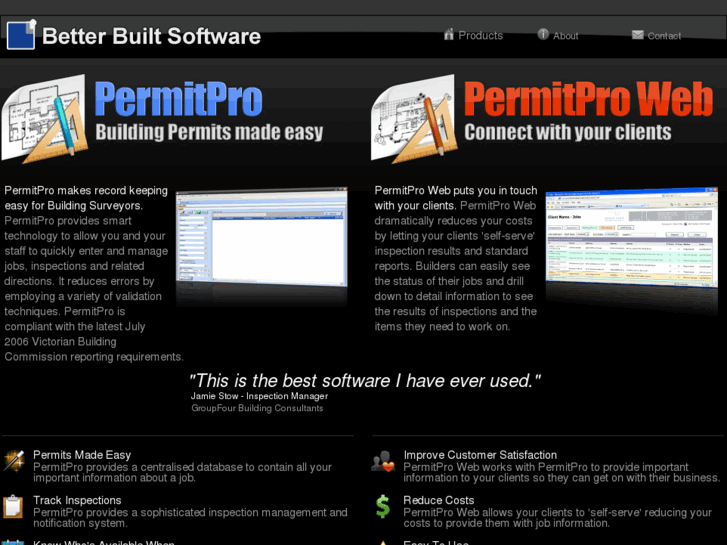727x545 pixels.
Task: Click the magic wand icon beside Permits Made Easy
Action: pos(14,461)
